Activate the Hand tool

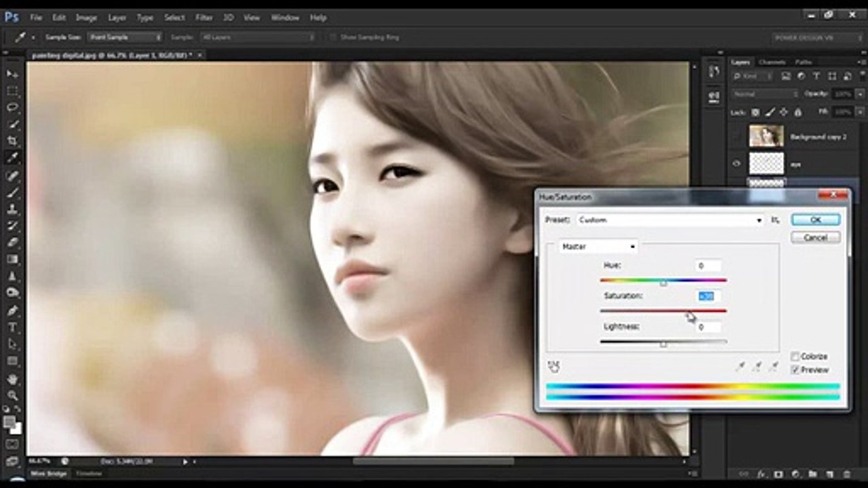pos(12,379)
